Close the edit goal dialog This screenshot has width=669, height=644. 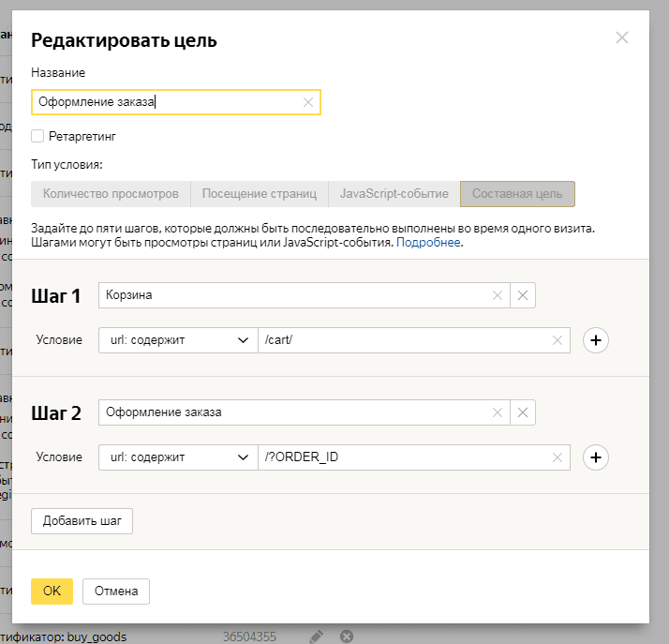tap(621, 37)
